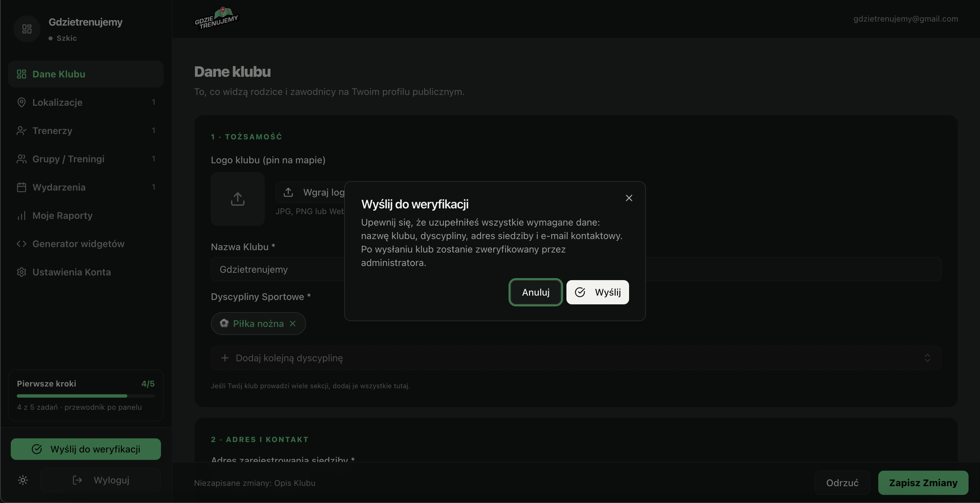Click the Pierwsze kroki progress bar
Viewport: 980px width, 503px height.
click(86, 396)
